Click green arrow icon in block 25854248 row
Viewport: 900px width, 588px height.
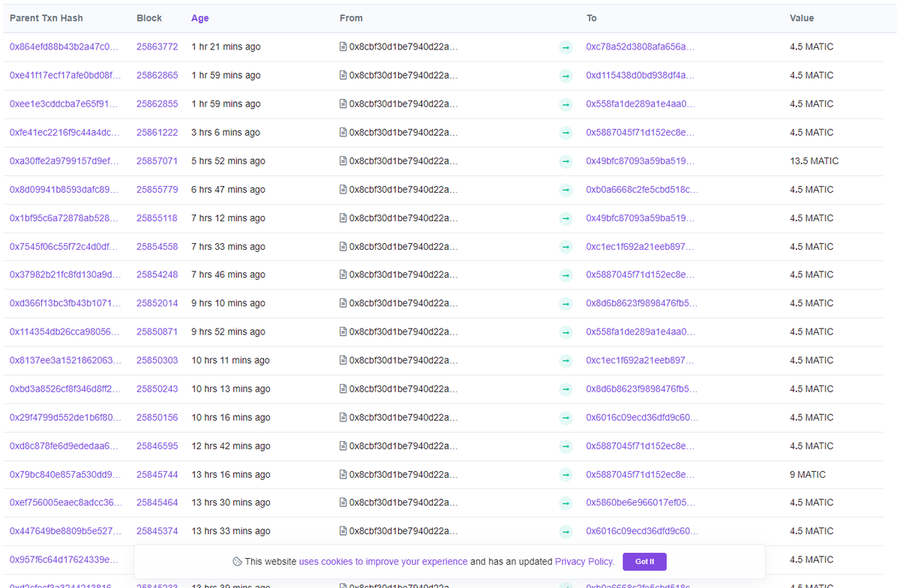[x=566, y=275]
